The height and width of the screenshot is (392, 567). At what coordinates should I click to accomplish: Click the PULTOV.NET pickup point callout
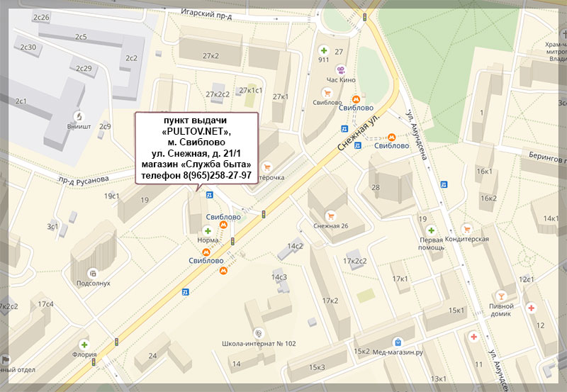pyautogui.click(x=196, y=147)
